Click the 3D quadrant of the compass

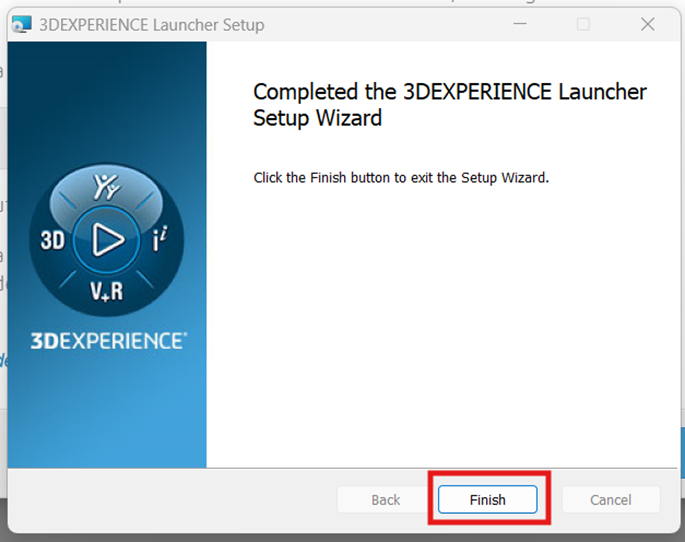pyautogui.click(x=52, y=240)
